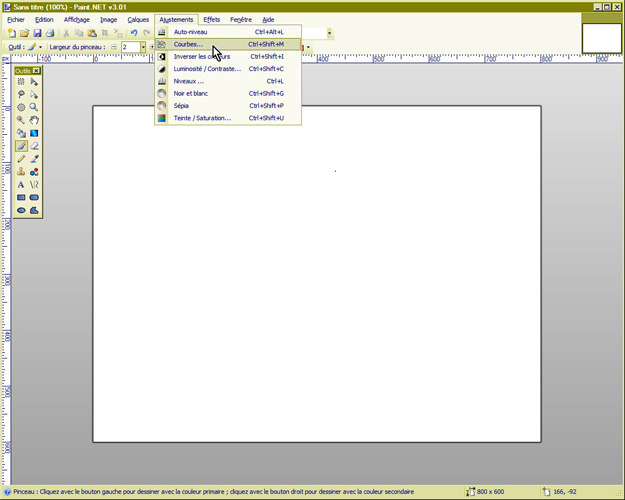Select the Magic Wand tool
This screenshot has height=500, width=625.
click(21, 119)
